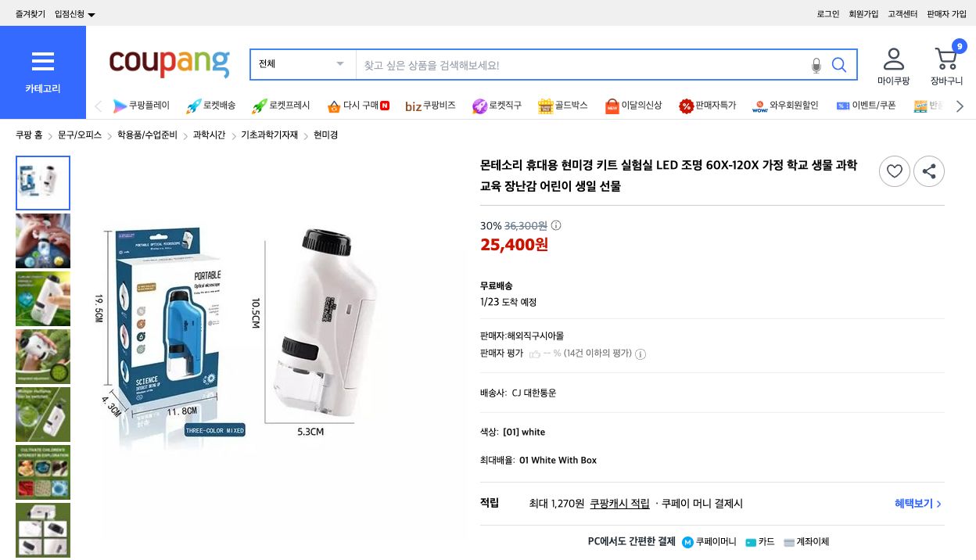Click the 로켓직구 overseas shipping icon
The image size is (976, 560).
pos(479,106)
